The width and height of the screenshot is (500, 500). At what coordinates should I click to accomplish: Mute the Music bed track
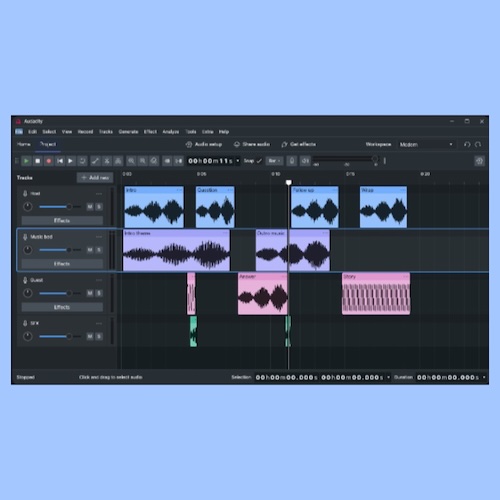pyautogui.click(x=90, y=250)
